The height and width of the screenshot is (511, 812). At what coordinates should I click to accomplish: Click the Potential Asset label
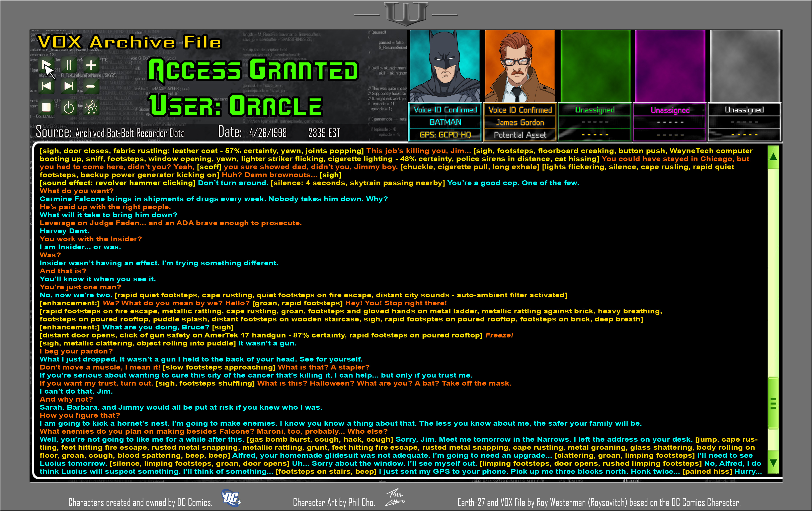point(520,135)
